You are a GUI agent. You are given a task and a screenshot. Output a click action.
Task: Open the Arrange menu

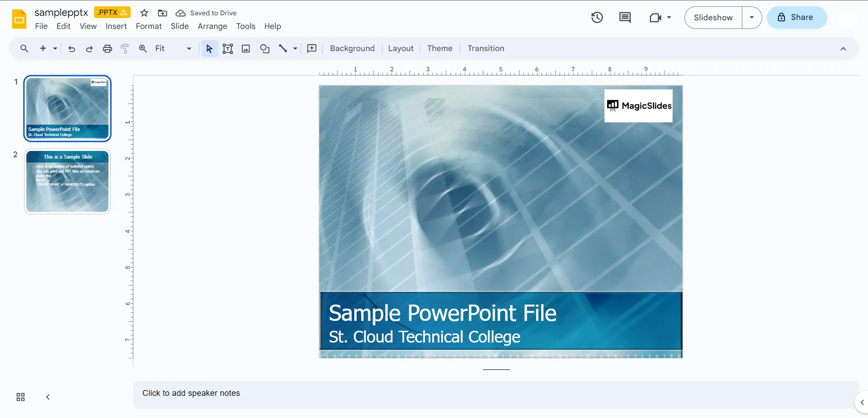tap(212, 26)
